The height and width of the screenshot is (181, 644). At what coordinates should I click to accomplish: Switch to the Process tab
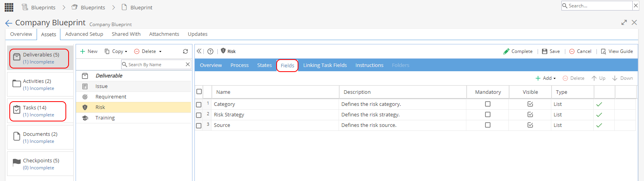[240, 65]
